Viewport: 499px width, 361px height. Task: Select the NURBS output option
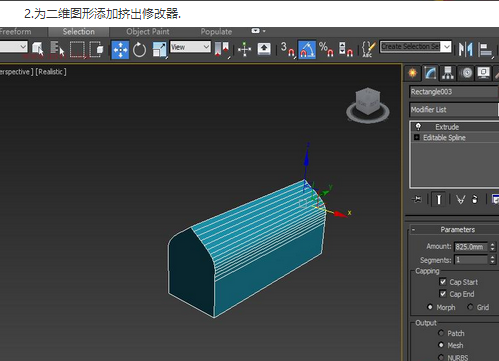[441, 357]
